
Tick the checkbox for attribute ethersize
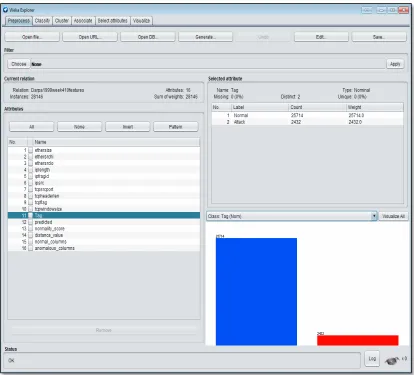30,150
